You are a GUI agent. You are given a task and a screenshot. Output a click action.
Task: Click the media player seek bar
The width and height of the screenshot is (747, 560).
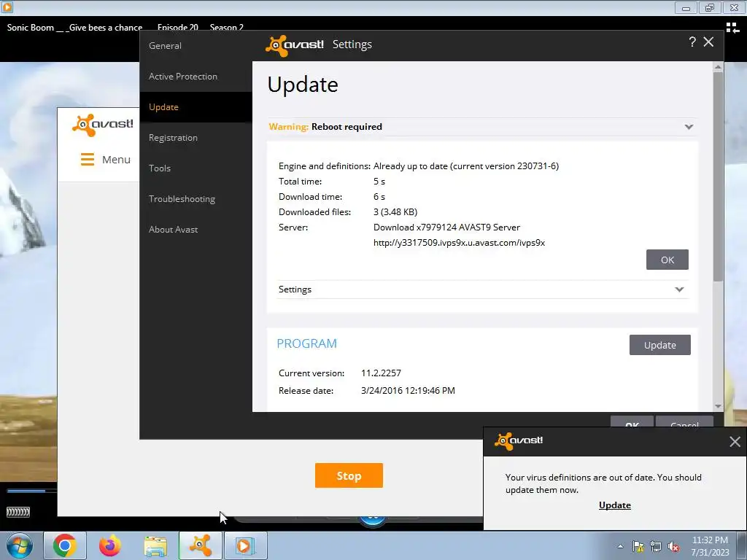31,490
